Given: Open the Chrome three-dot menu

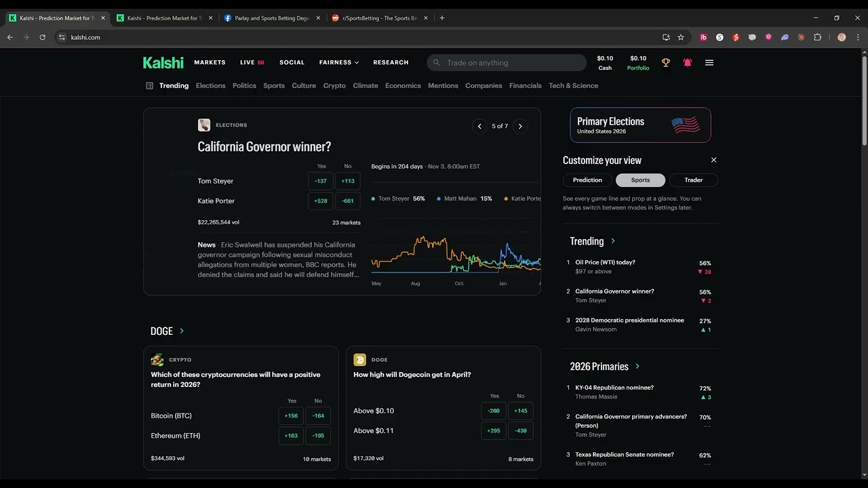Looking at the screenshot, I should pyautogui.click(x=858, y=37).
